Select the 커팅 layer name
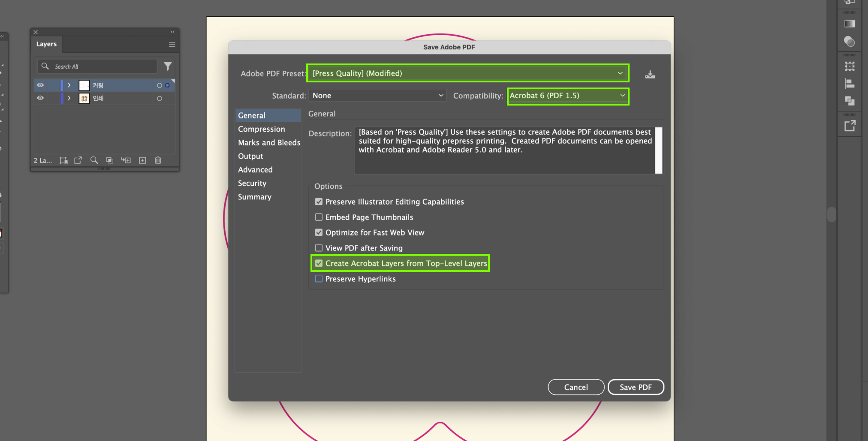The height and width of the screenshot is (441, 868). point(98,85)
